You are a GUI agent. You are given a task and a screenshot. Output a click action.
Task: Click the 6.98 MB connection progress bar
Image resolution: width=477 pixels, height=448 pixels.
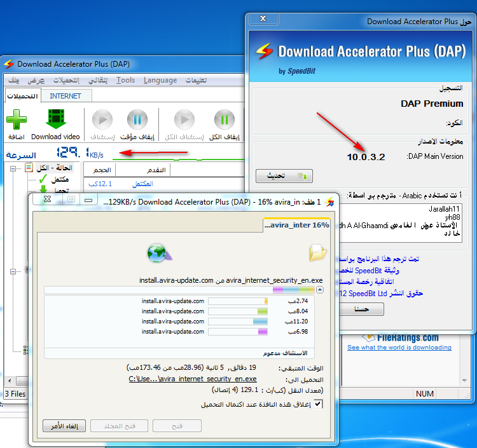pyautogui.click(x=238, y=332)
